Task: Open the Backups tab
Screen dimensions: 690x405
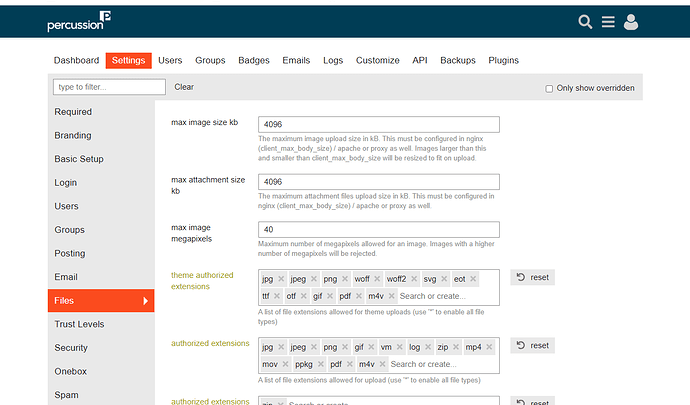Action: click(458, 60)
